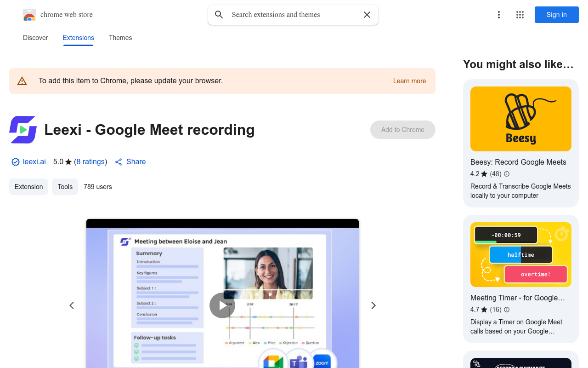This screenshot has width=588, height=368.
Task: Open Beesy: Record Google Meets title
Action: point(518,162)
